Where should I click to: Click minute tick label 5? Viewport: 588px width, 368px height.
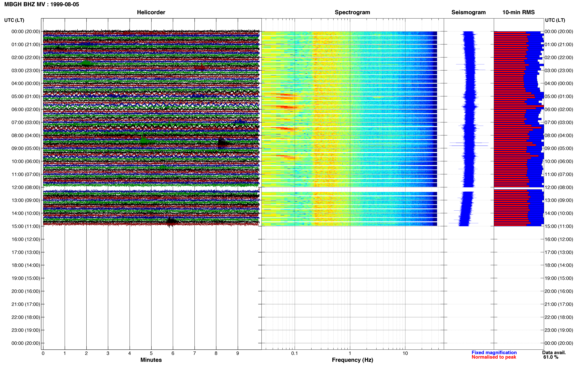pos(151,353)
